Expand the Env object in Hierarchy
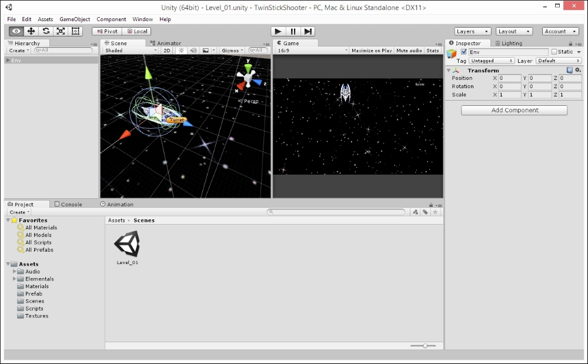Screen dimensions: 588x364 [8, 61]
